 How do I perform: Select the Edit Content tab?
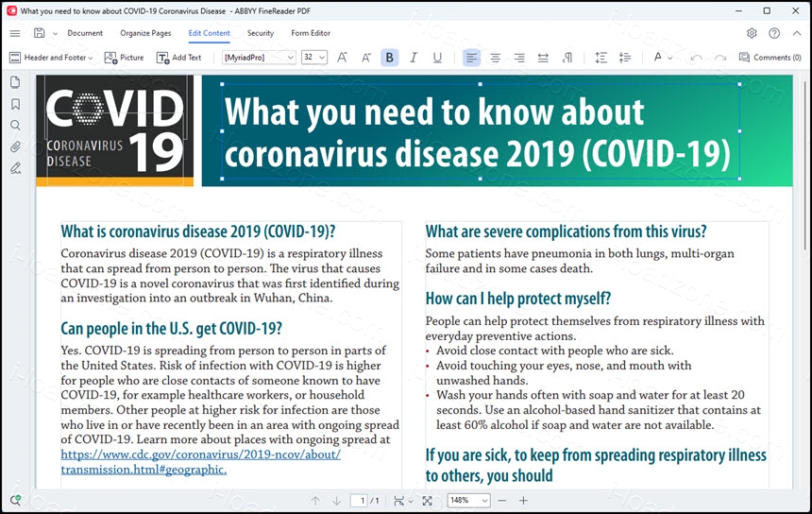pos(210,33)
